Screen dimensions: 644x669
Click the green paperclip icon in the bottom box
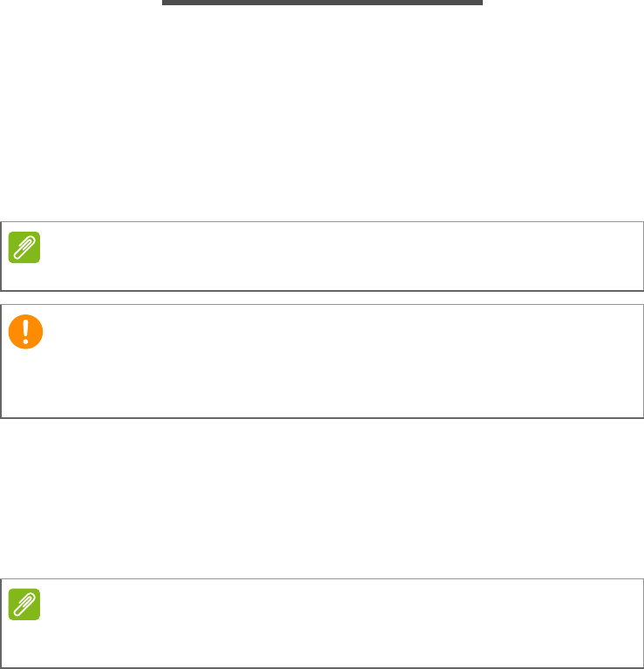[24, 605]
